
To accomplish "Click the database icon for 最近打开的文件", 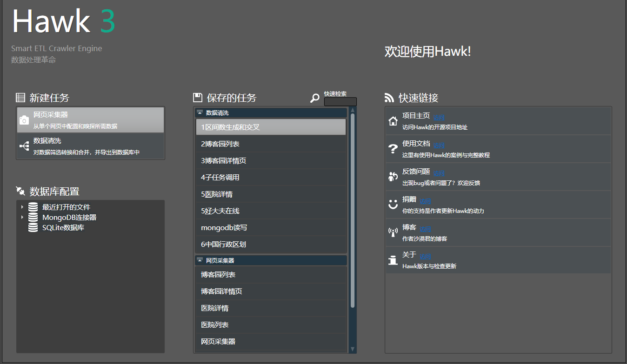I will [x=33, y=207].
